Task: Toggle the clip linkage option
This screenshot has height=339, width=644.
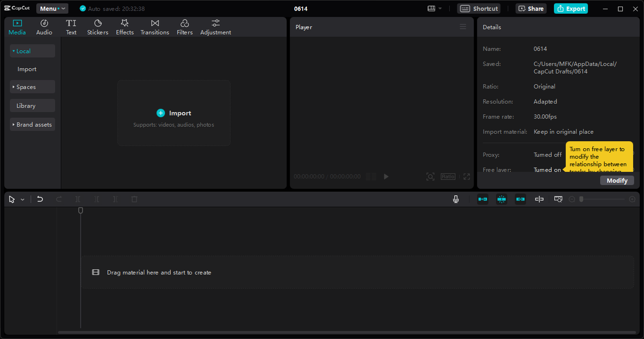Action: click(x=520, y=199)
